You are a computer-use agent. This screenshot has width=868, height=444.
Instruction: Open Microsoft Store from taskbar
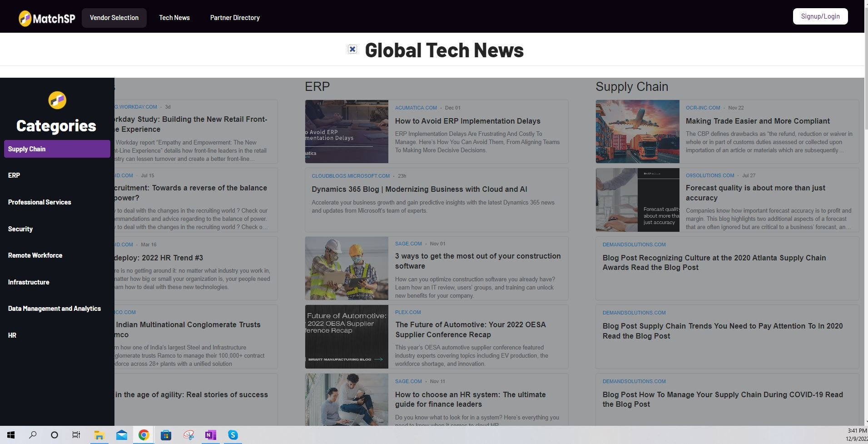point(166,435)
